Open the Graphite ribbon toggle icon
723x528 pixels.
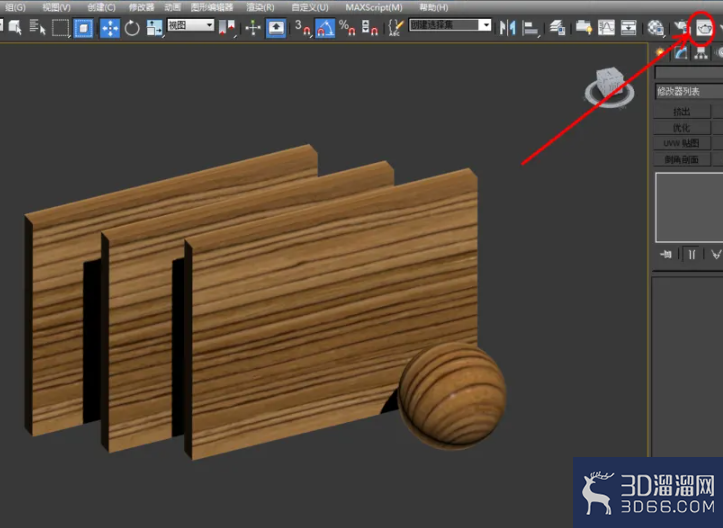point(584,28)
